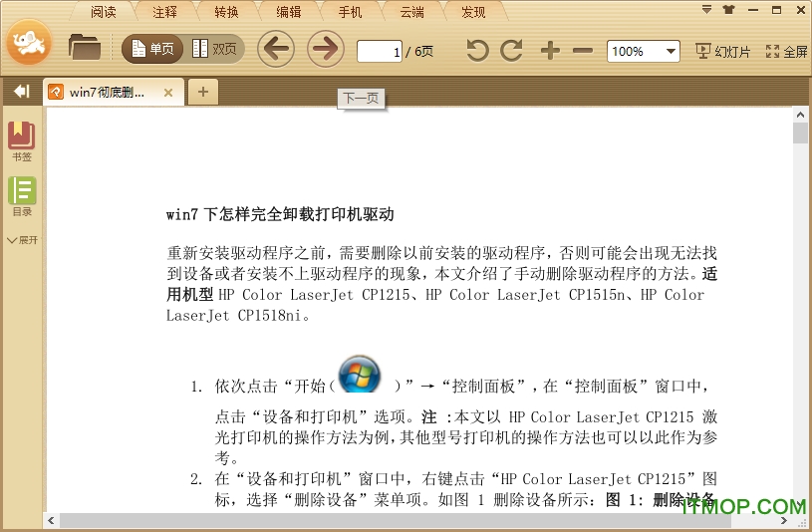Open the 手机 (Phone) tab
This screenshot has height=532, width=812.
[350, 11]
